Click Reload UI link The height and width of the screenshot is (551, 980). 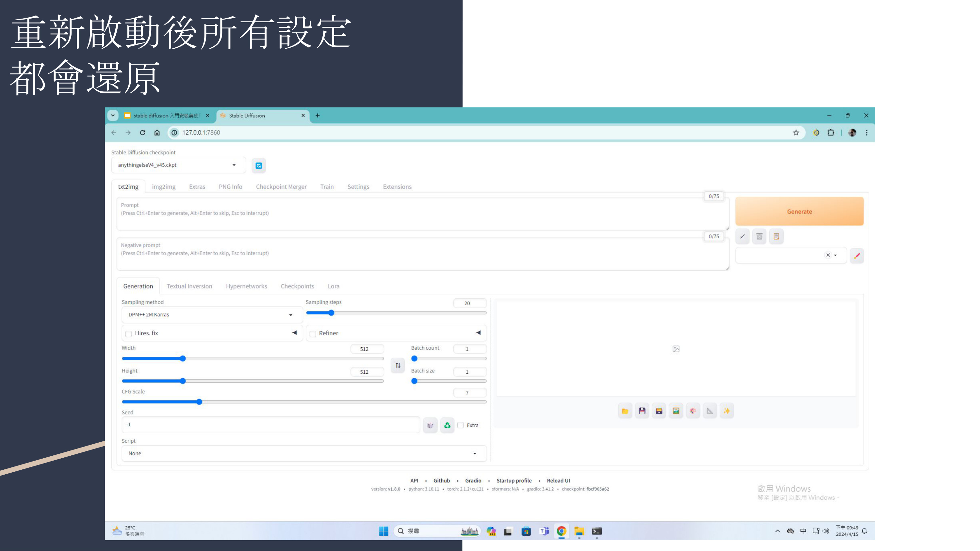[x=559, y=480]
